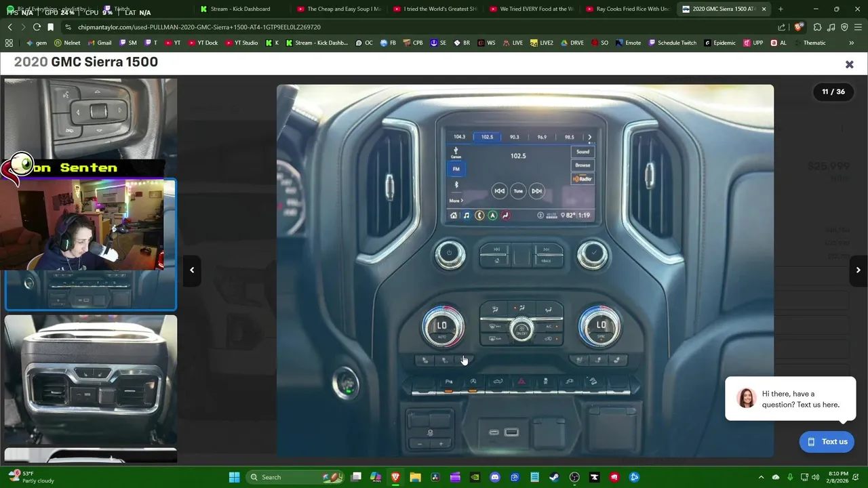
Task: Go forward in browser history
Action: 23,27
